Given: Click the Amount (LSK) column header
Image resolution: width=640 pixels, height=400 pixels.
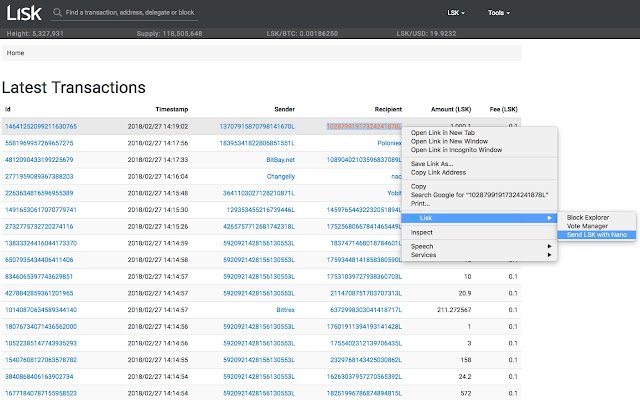Looking at the screenshot, I should (x=451, y=109).
